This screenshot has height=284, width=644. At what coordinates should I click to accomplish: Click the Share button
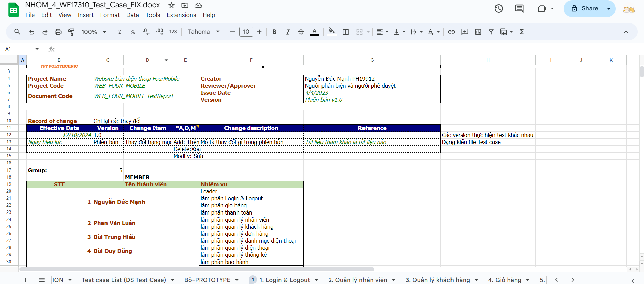(585, 9)
